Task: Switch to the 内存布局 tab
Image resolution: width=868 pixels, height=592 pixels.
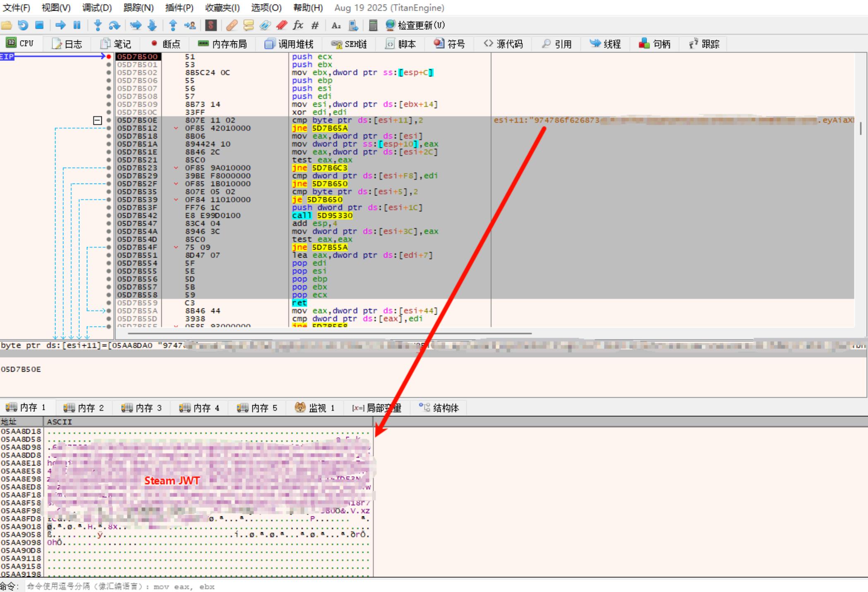Action: (223, 44)
